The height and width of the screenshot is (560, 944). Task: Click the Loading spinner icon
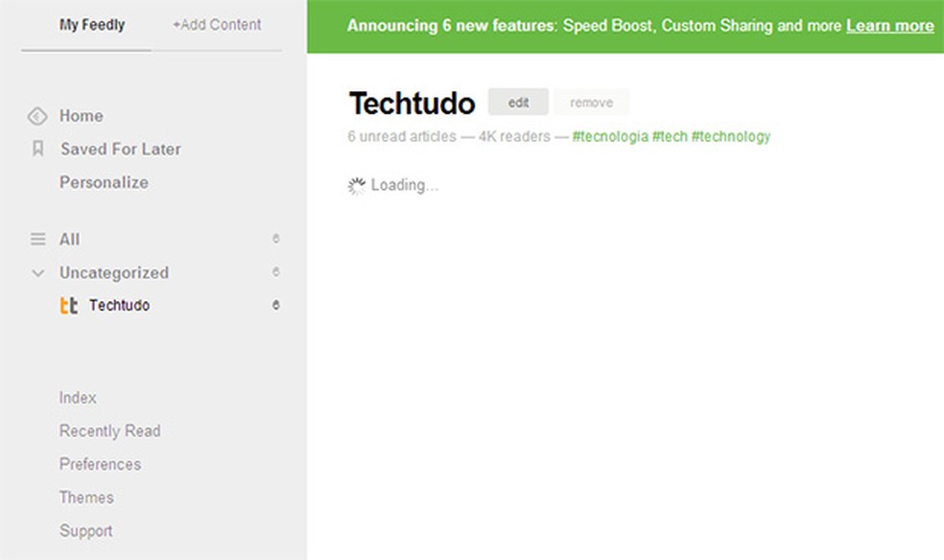357,186
